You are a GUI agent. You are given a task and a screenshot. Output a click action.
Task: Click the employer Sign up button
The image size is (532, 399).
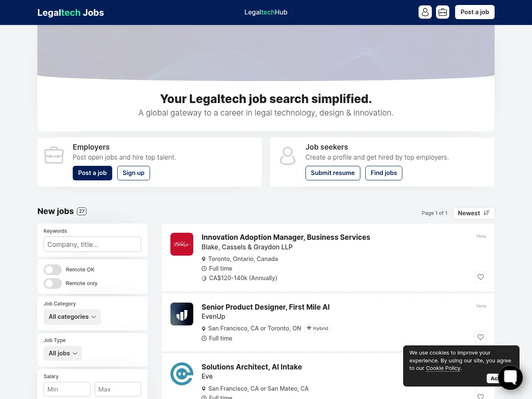point(133,173)
